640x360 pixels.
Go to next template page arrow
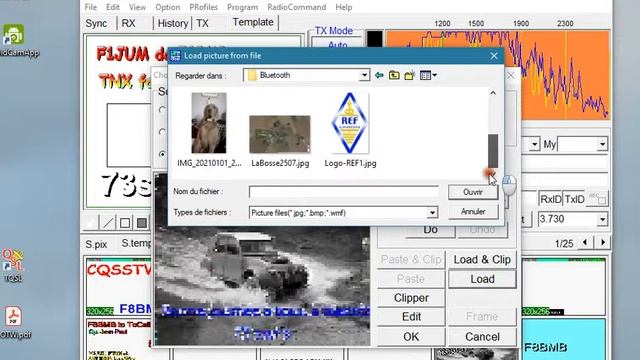click(x=603, y=243)
